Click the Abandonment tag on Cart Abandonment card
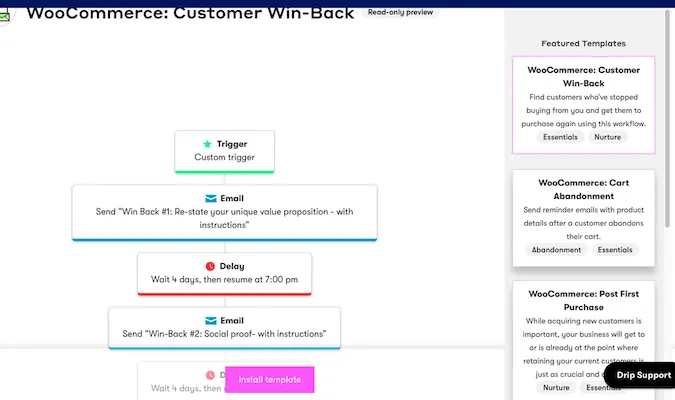Viewport: 675px width, 400px height. (x=556, y=250)
